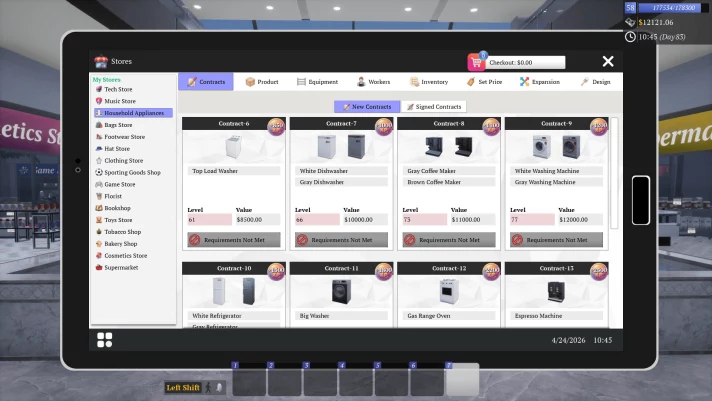
Task: Click Top Load Washer product image
Action: pos(233,147)
